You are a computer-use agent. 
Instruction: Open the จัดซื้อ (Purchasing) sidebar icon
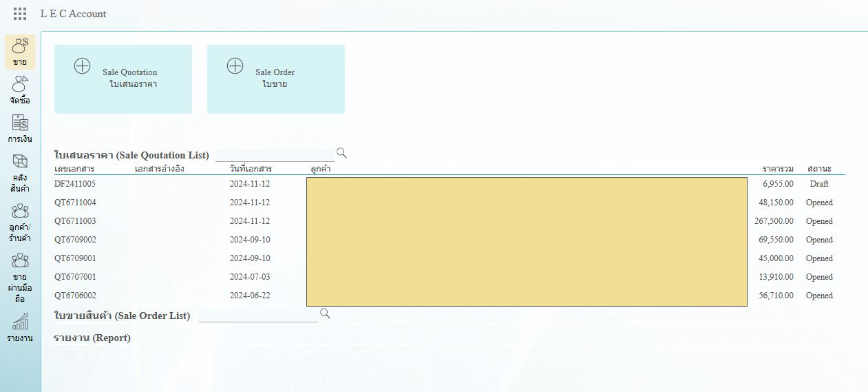(x=20, y=90)
